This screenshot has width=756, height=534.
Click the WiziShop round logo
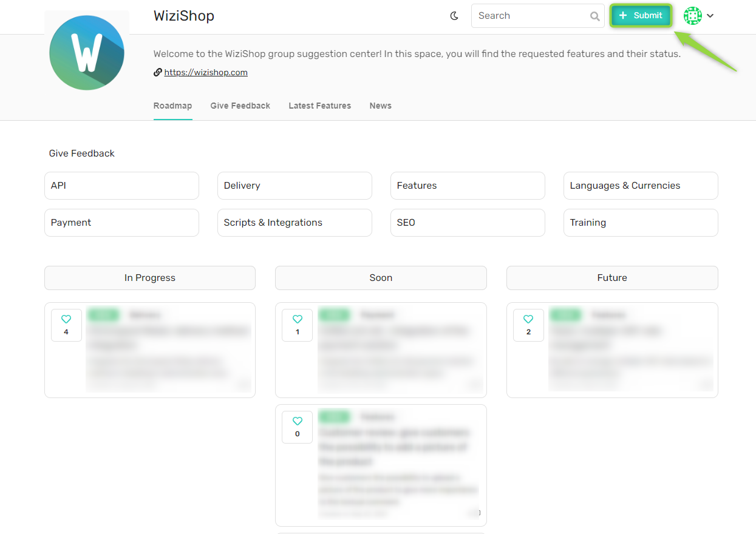pyautogui.click(x=87, y=53)
